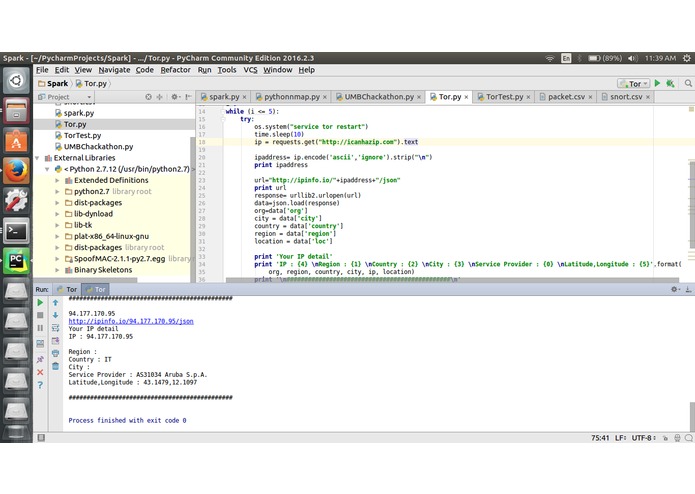Close the snort.csv tab
Image resolution: width=695 pixels, height=494 pixels.
click(648, 97)
